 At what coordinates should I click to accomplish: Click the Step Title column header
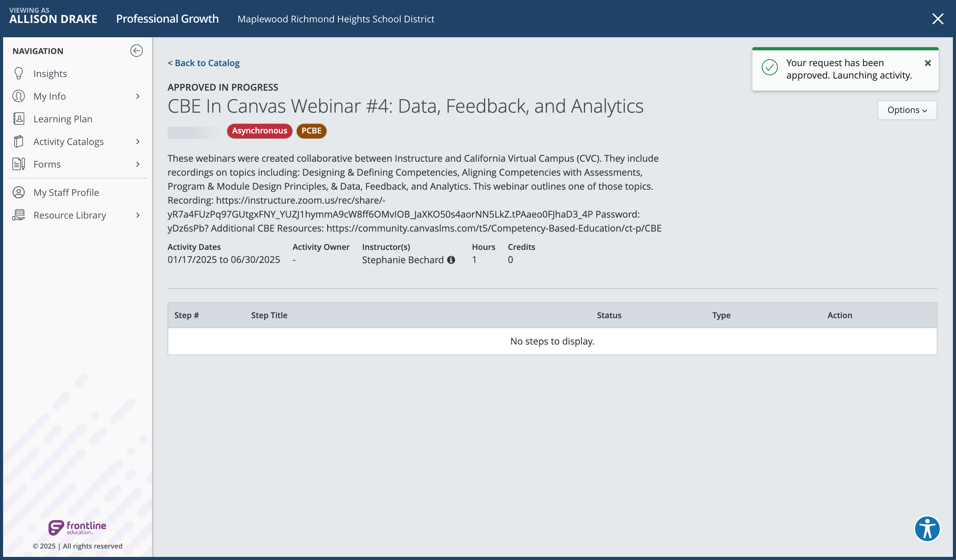click(x=269, y=315)
